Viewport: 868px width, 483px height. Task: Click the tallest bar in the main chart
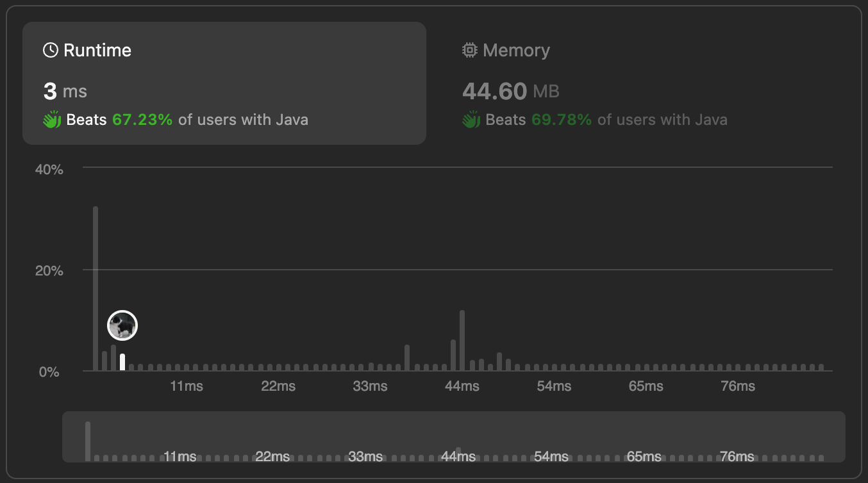96,288
